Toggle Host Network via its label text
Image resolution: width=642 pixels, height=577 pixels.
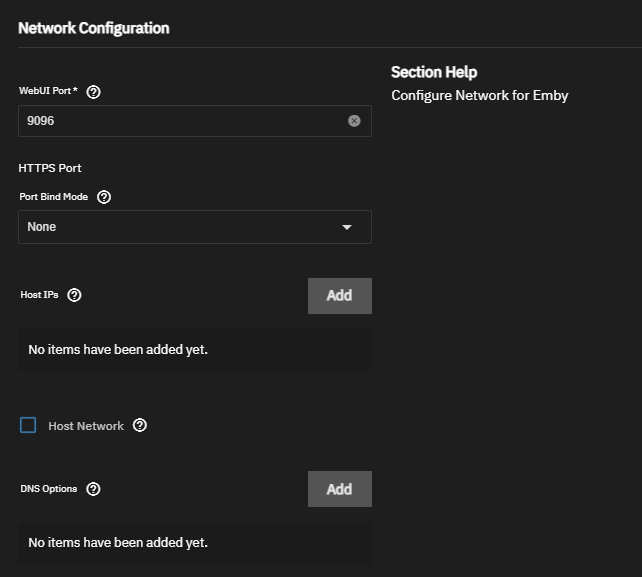[86, 426]
